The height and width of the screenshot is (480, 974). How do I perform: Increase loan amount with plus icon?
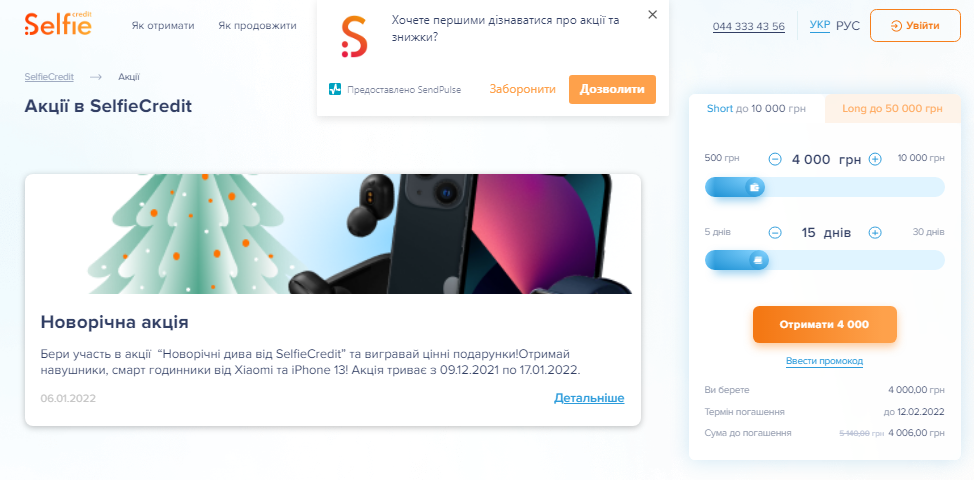[875, 160]
